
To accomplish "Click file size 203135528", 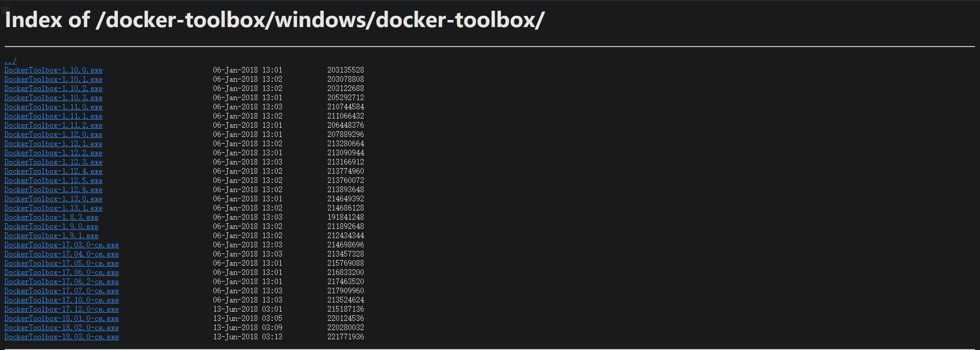I will 346,70.
